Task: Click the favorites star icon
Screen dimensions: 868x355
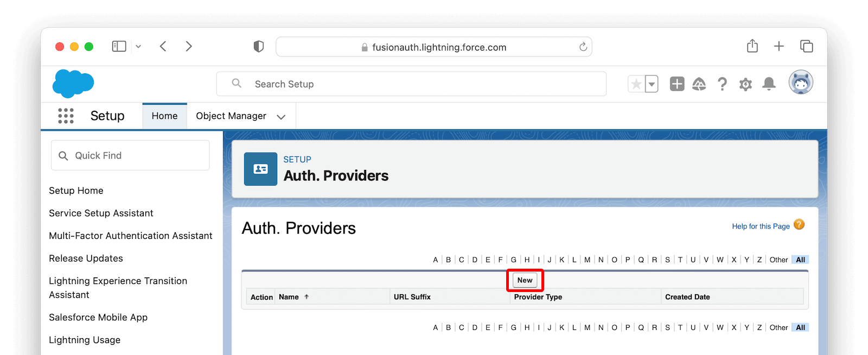Action: (x=636, y=84)
